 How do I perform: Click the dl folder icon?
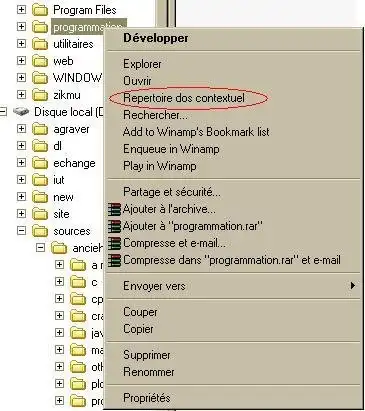40,146
